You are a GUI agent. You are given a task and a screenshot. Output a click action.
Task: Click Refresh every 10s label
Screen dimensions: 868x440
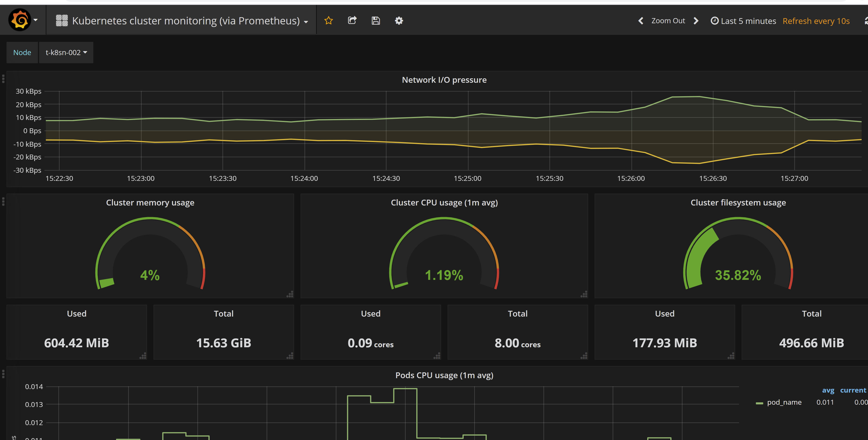[x=816, y=21]
